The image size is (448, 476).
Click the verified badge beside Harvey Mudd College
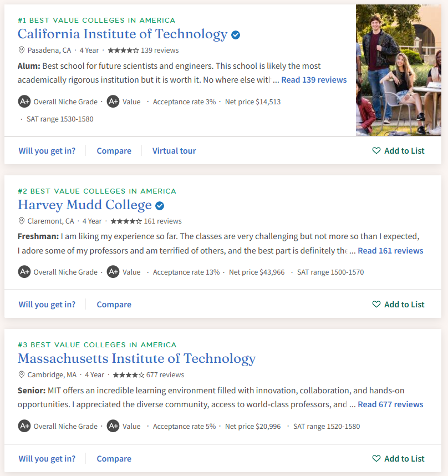click(x=160, y=206)
